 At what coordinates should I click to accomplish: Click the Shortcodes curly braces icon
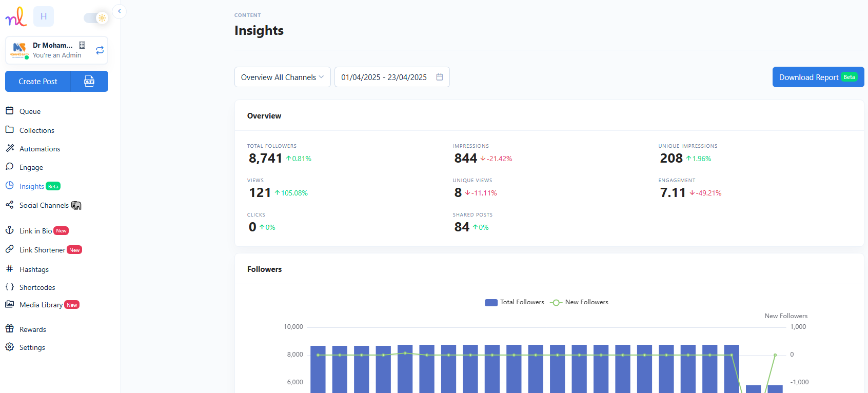coord(10,287)
